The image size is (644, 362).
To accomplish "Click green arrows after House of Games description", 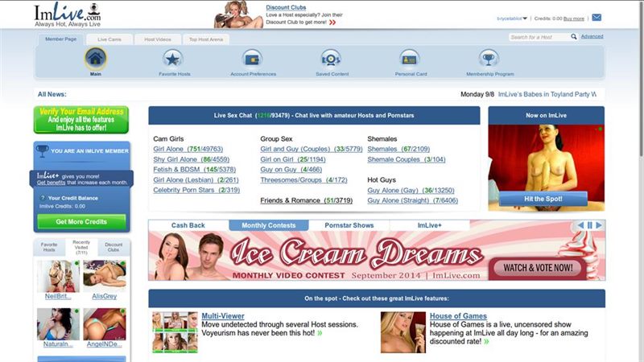I will 486,341.
